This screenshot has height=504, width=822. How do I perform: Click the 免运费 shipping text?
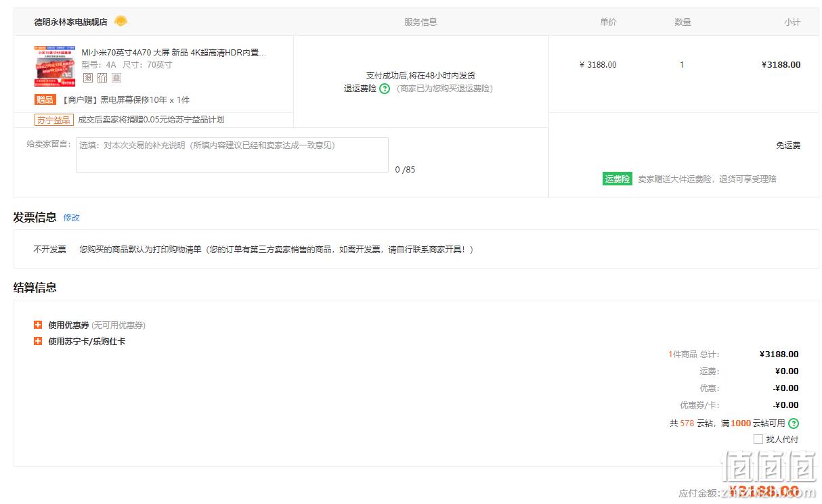pos(788,145)
